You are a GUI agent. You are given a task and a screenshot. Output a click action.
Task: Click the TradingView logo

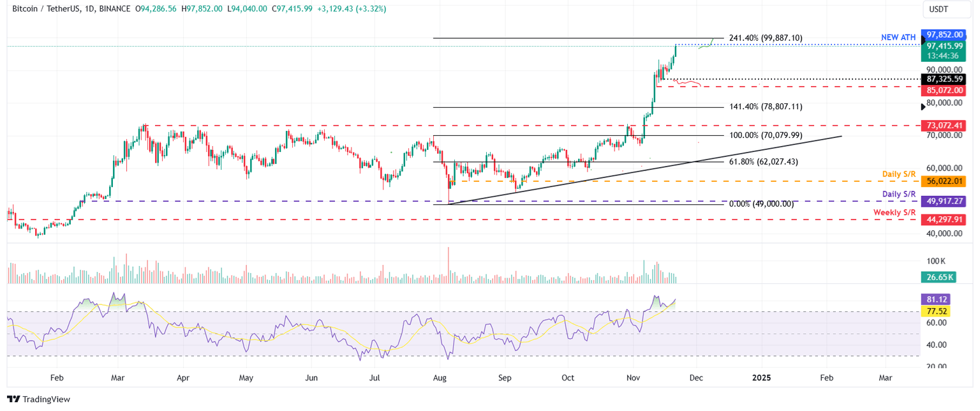[x=38, y=400]
